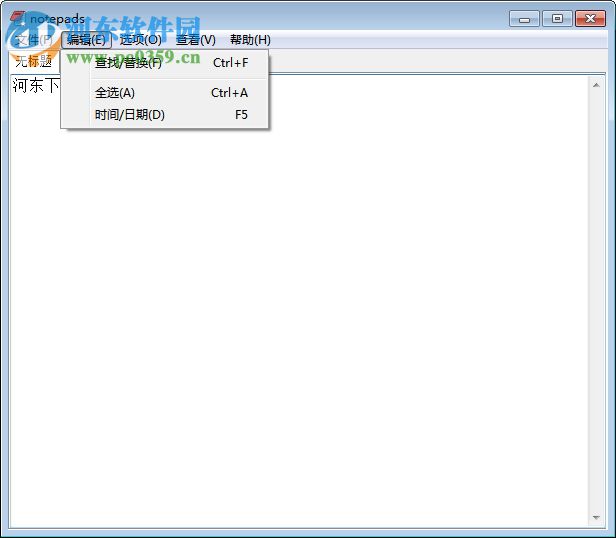This screenshot has width=616, height=538.
Task: Click the scrollbar down arrow
Action: coord(596,517)
